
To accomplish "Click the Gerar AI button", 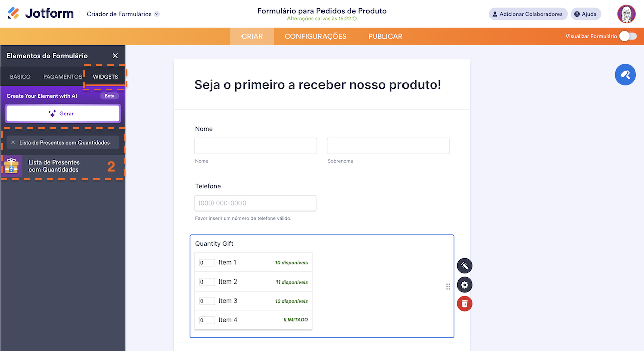I will point(62,113).
